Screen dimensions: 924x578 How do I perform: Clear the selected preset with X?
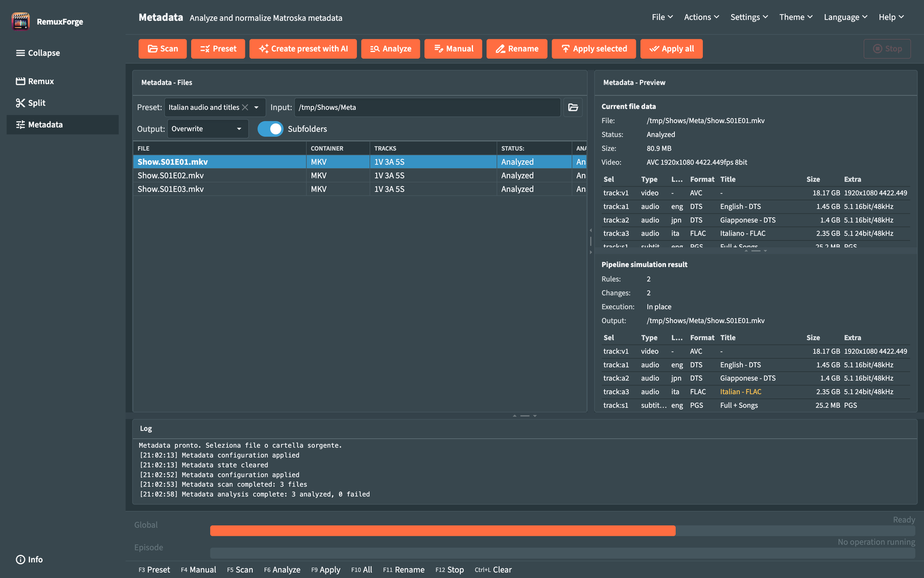pyautogui.click(x=245, y=108)
